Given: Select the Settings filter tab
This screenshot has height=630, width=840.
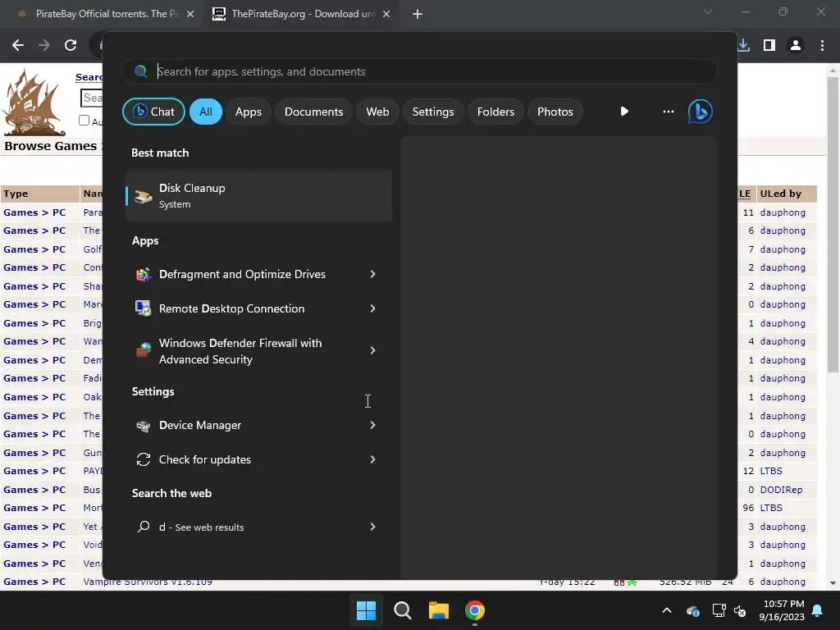Looking at the screenshot, I should [x=433, y=112].
